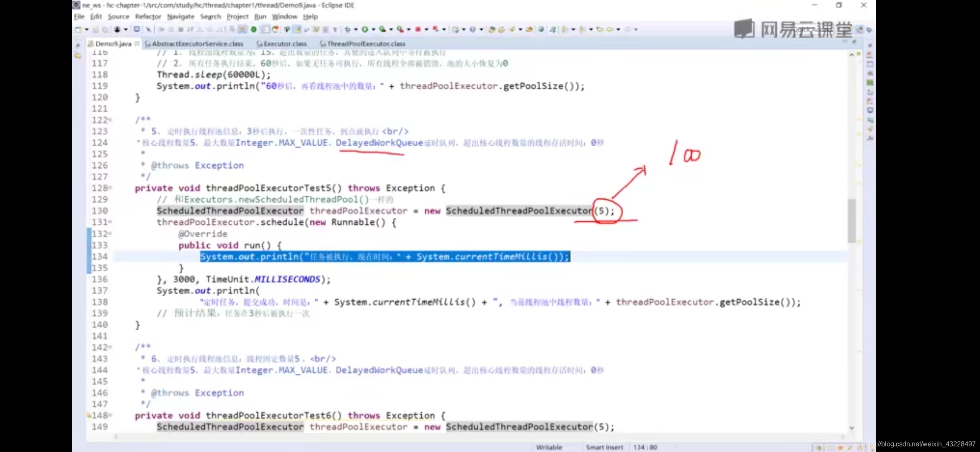Toggle Mark Occurrences highlighter icon
This screenshot has width=980, height=452.
pos(297,29)
